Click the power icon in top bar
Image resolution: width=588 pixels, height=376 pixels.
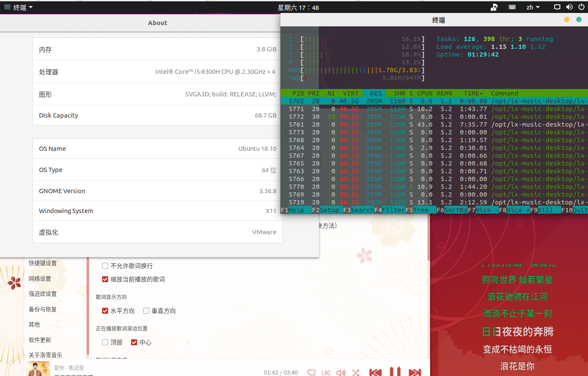pos(581,7)
